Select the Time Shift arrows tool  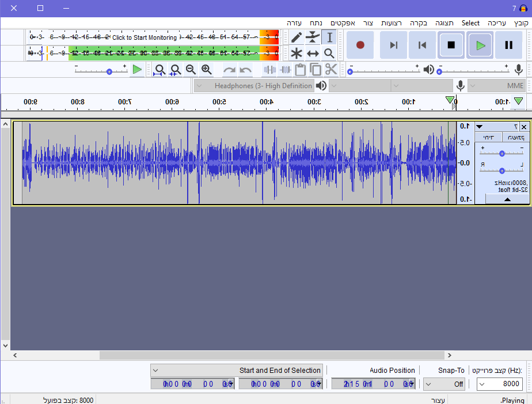tap(313, 54)
